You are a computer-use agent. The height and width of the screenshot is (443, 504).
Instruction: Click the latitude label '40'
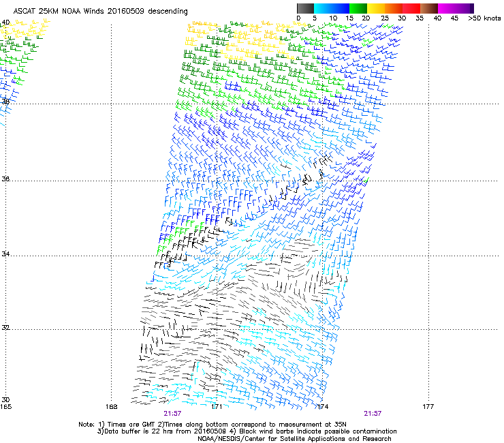click(5, 22)
